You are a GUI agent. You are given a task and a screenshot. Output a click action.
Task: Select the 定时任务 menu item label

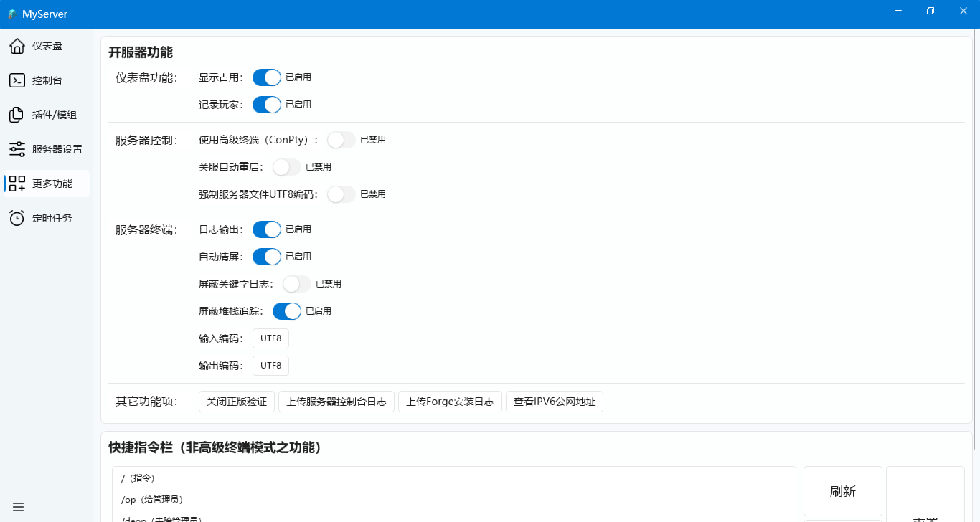point(52,218)
